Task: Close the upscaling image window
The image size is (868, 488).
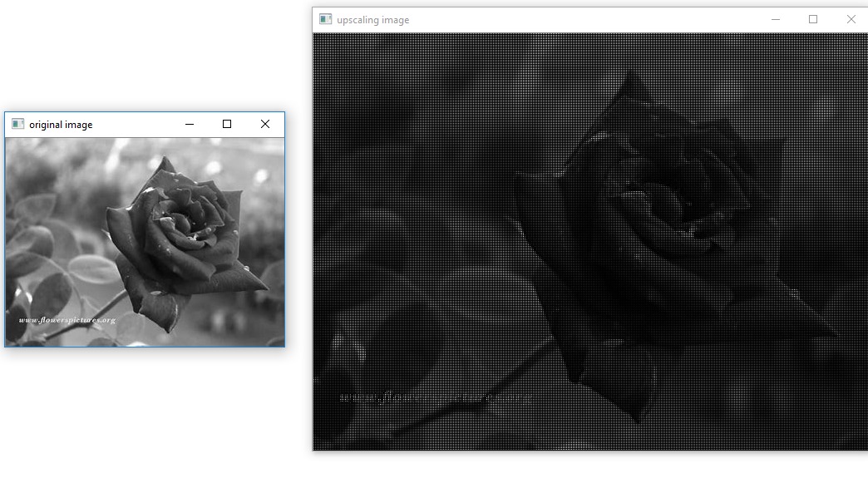Action: click(851, 19)
